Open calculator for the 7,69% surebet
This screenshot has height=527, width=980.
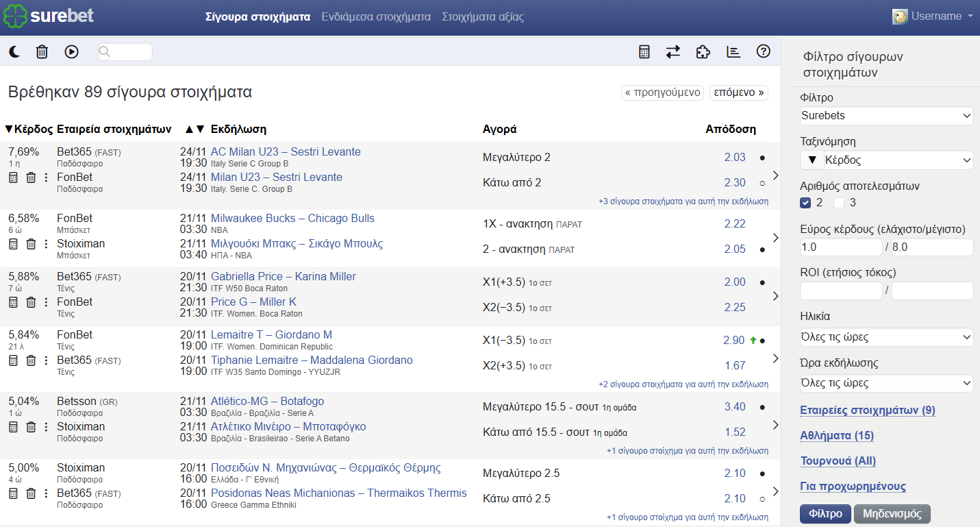coord(13,177)
